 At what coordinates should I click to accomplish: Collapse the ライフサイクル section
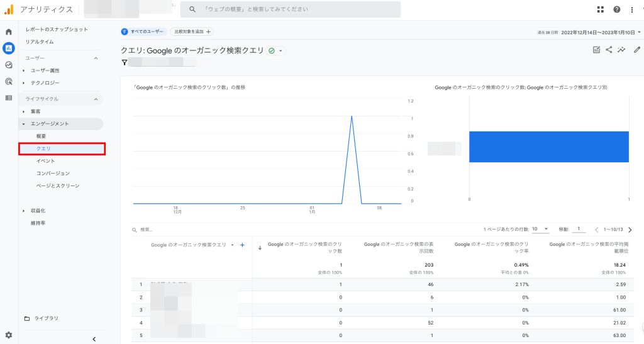click(x=96, y=99)
